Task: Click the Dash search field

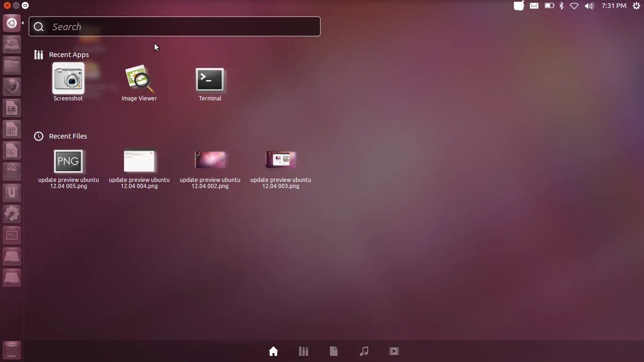Action: point(174,26)
